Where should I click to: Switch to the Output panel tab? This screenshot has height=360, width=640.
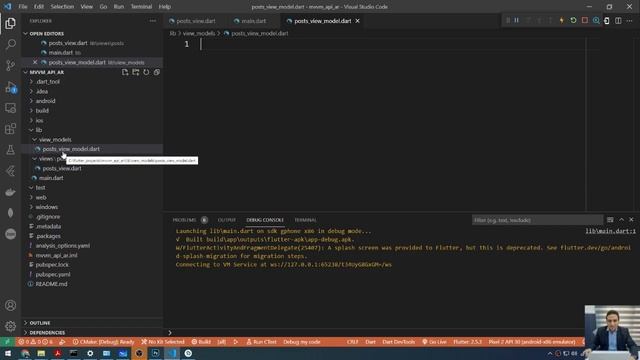[227, 220]
